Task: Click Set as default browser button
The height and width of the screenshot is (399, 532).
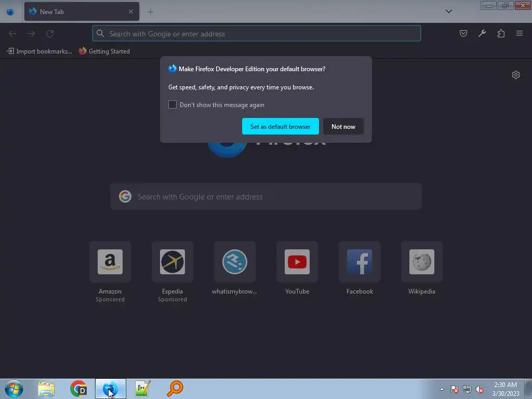Action: [280, 126]
